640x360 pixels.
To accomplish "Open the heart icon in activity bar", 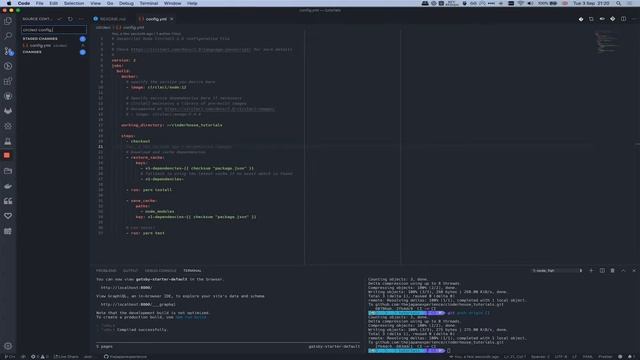I will coord(8,216).
